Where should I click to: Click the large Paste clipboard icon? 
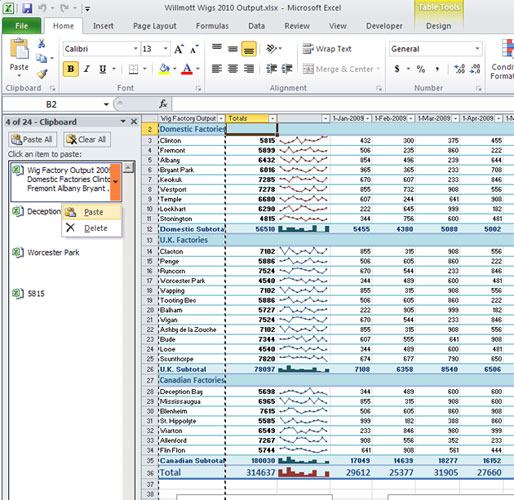click(19, 49)
